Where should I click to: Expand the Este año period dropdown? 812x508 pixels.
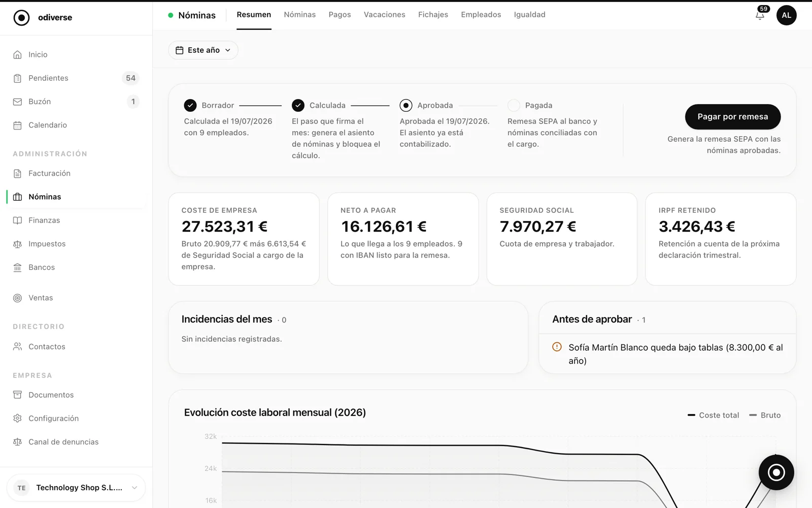(203, 50)
